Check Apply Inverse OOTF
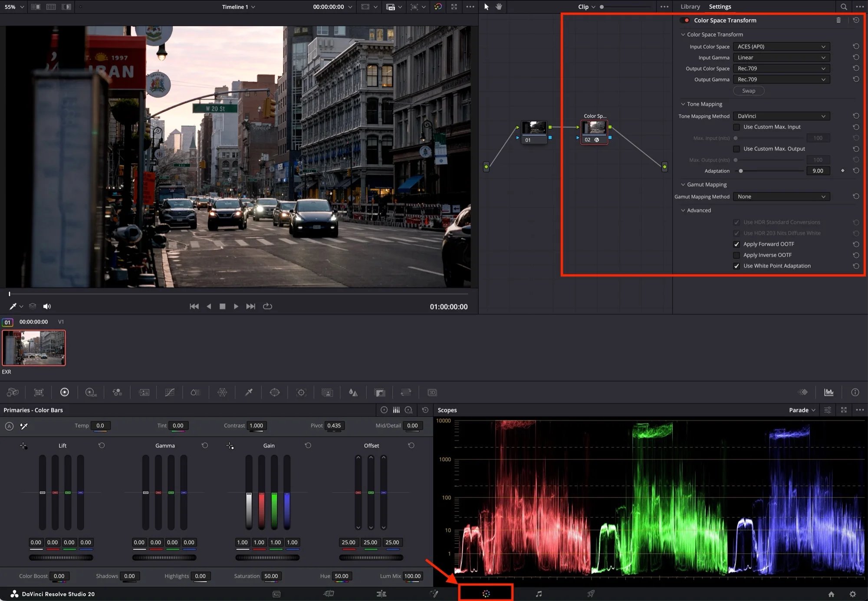The image size is (868, 601). 736,255
